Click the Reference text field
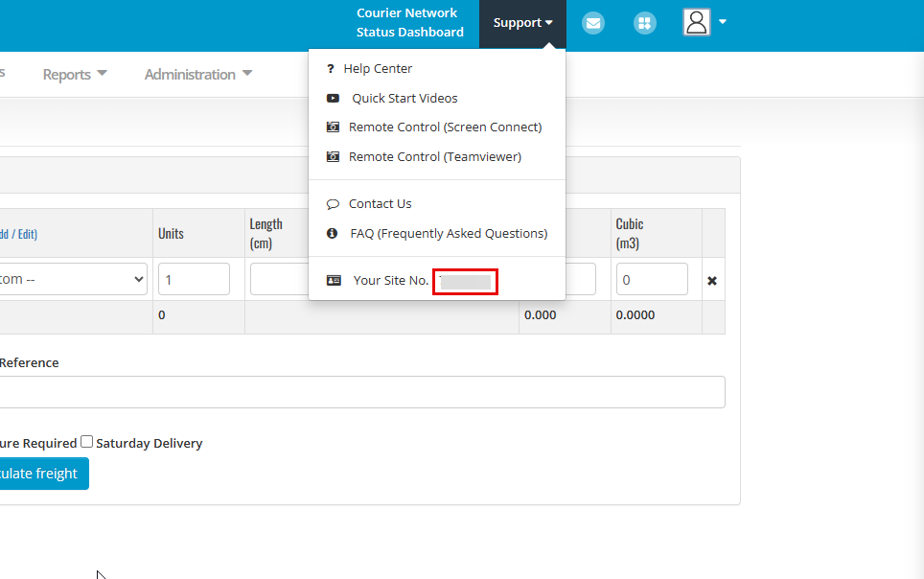 tap(362, 392)
